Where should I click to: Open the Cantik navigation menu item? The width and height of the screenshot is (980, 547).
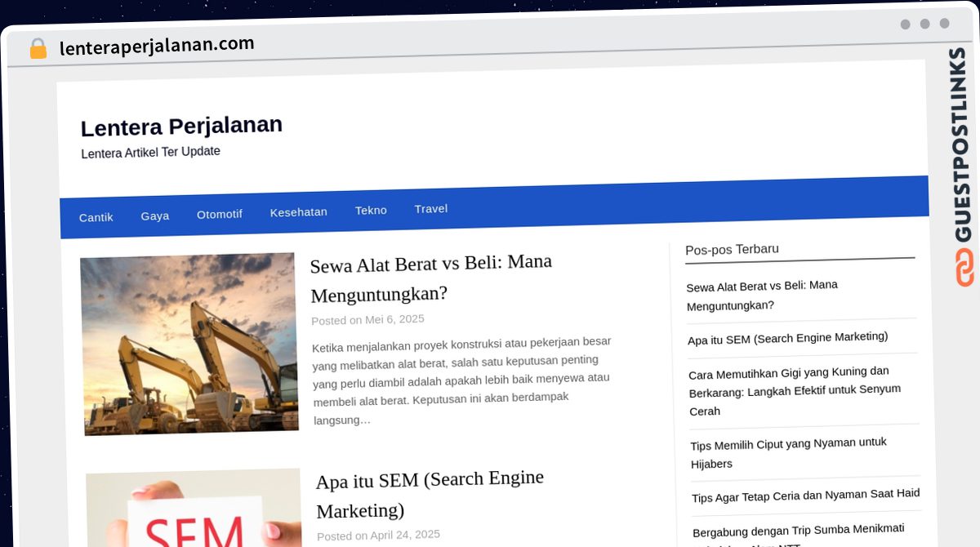96,217
